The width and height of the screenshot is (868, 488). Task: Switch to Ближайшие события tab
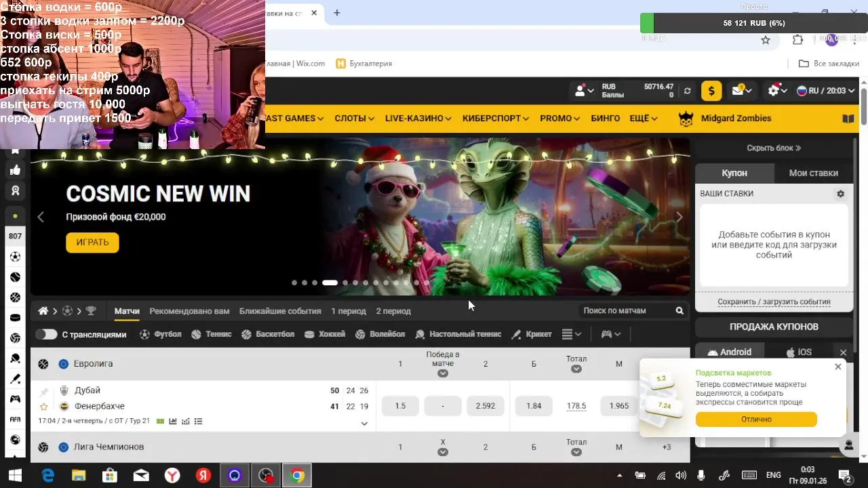(x=280, y=311)
